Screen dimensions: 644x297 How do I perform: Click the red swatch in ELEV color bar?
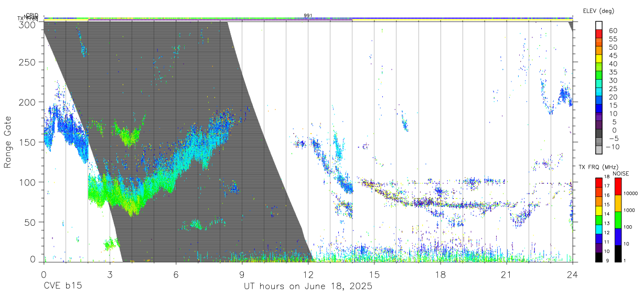coord(599,33)
